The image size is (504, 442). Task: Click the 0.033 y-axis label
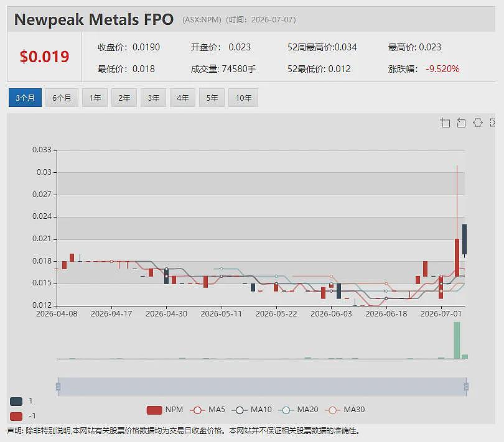42,150
